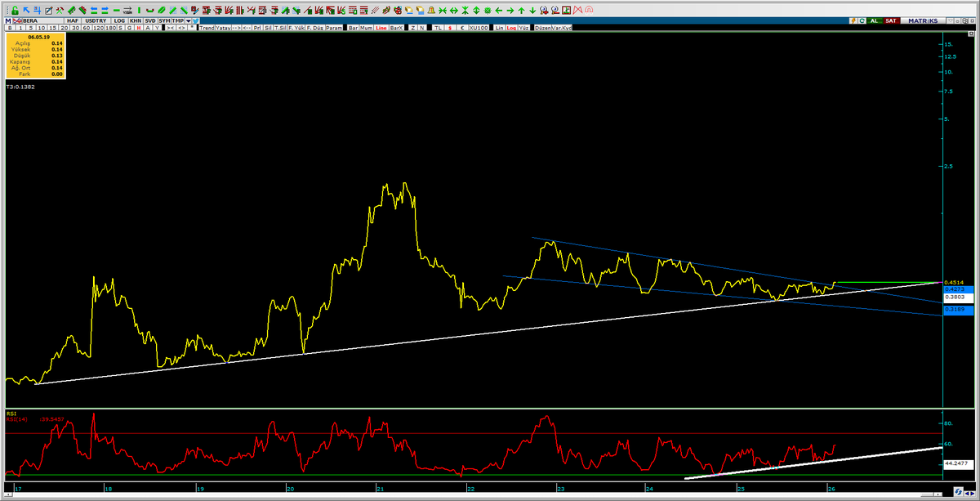Viewport: 980px width, 501px height.
Task: Toggle Log scale mode
Action: click(512, 28)
